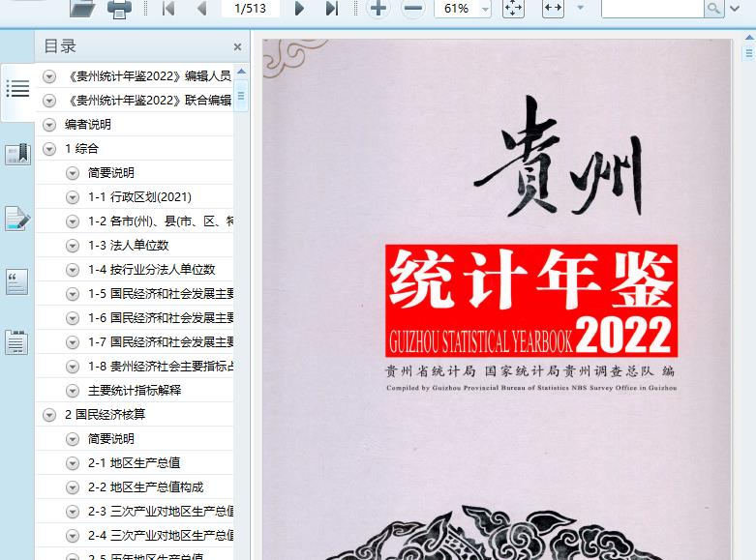This screenshot has height=560, width=756.
Task: Open the quotes sidebar panel
Action: click(x=17, y=281)
